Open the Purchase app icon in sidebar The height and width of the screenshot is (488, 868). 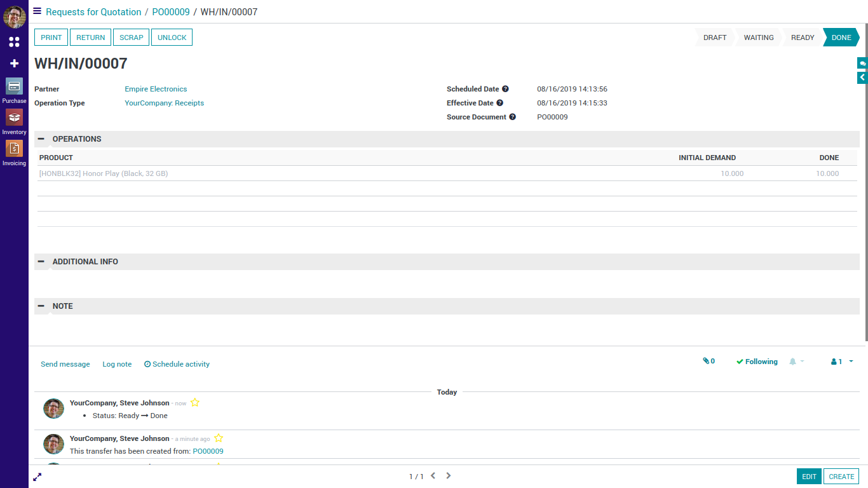pyautogui.click(x=14, y=86)
